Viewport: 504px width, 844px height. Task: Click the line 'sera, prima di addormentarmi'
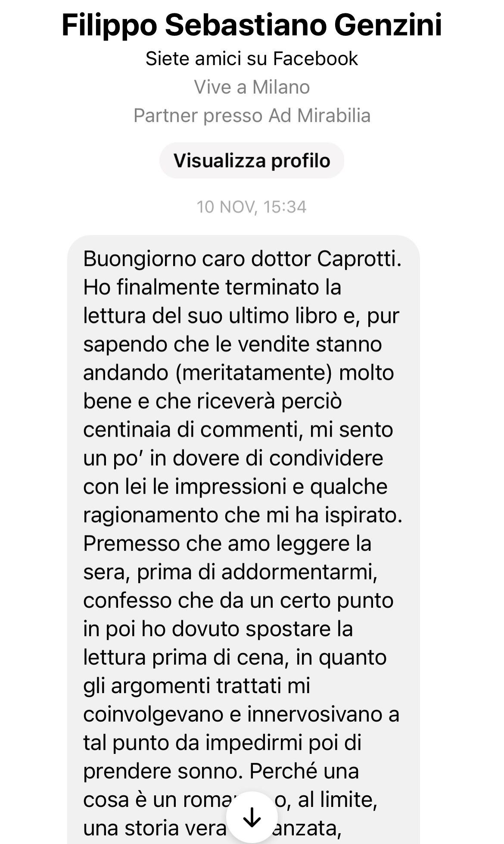tap(230, 572)
